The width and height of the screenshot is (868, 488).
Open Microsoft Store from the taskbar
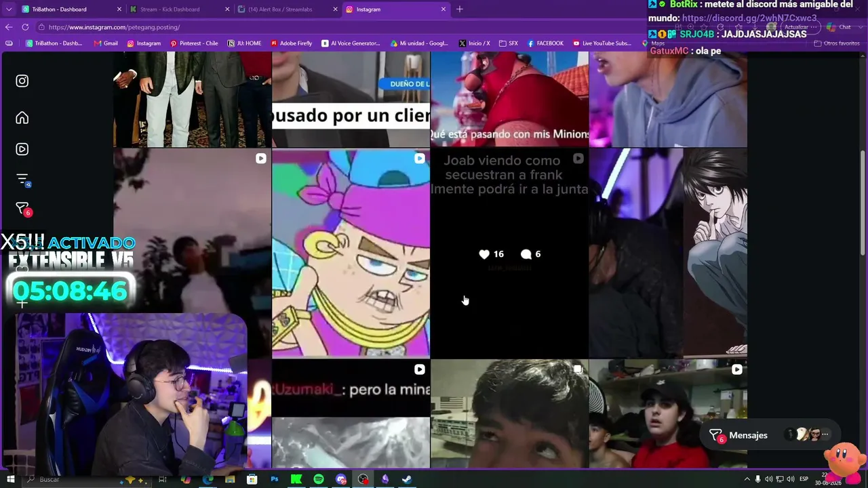pos(252,479)
